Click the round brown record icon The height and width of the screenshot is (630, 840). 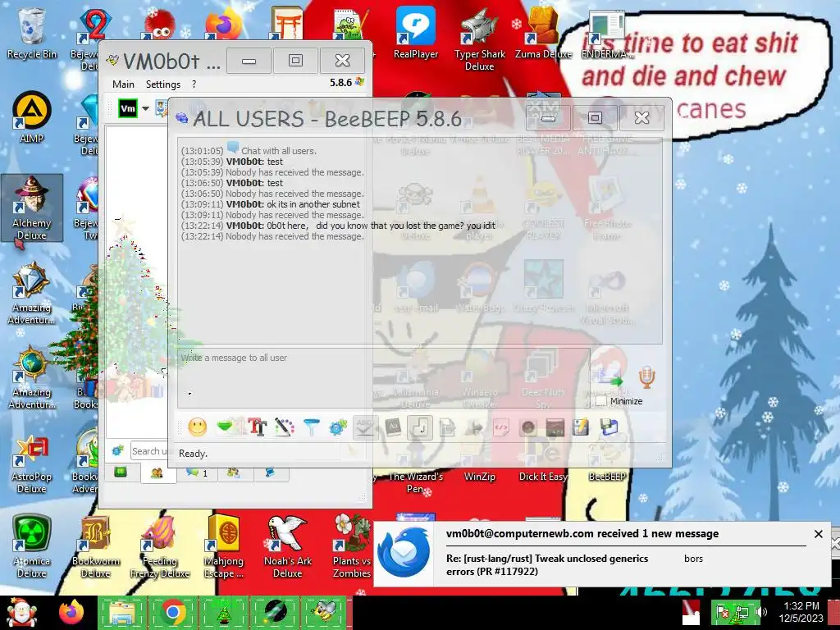click(x=528, y=427)
